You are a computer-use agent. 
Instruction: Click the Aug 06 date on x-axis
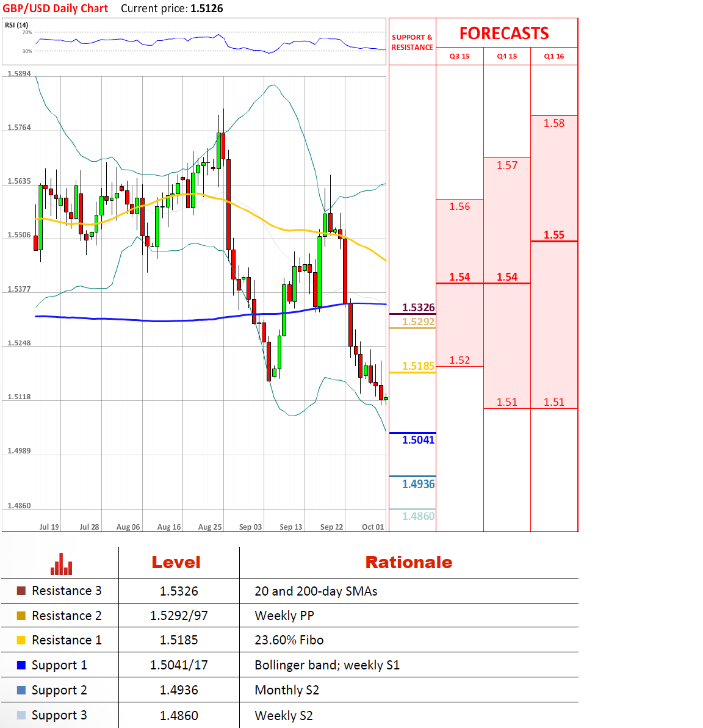tap(128, 527)
